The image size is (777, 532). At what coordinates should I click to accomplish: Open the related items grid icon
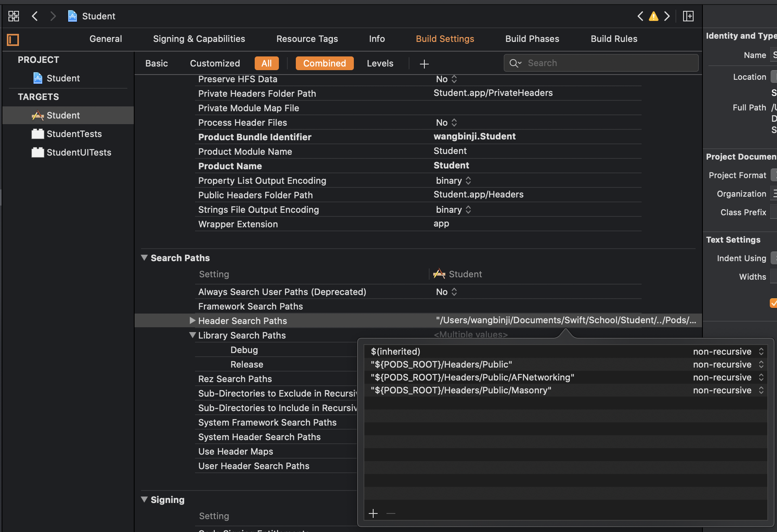tap(14, 16)
